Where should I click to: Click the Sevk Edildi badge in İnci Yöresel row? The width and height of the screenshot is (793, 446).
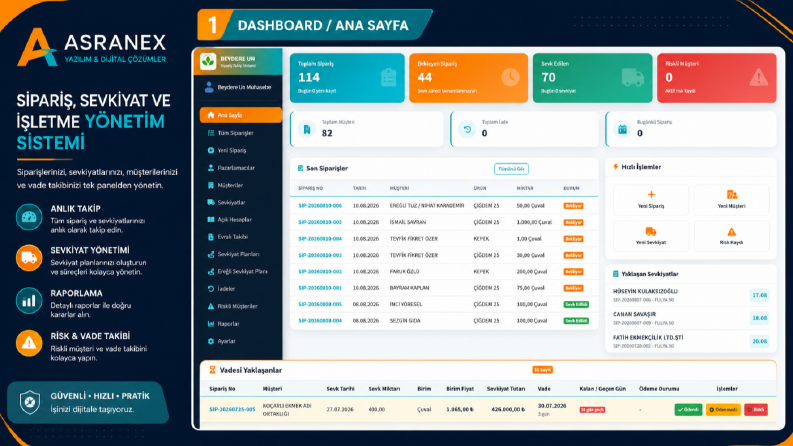coord(576,304)
